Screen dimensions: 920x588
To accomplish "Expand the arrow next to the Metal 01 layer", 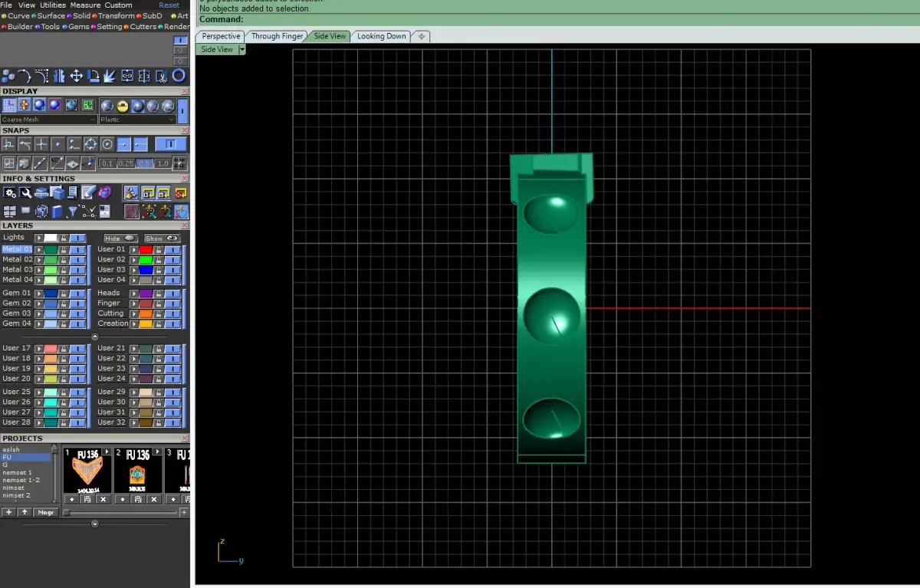I will [39, 250].
